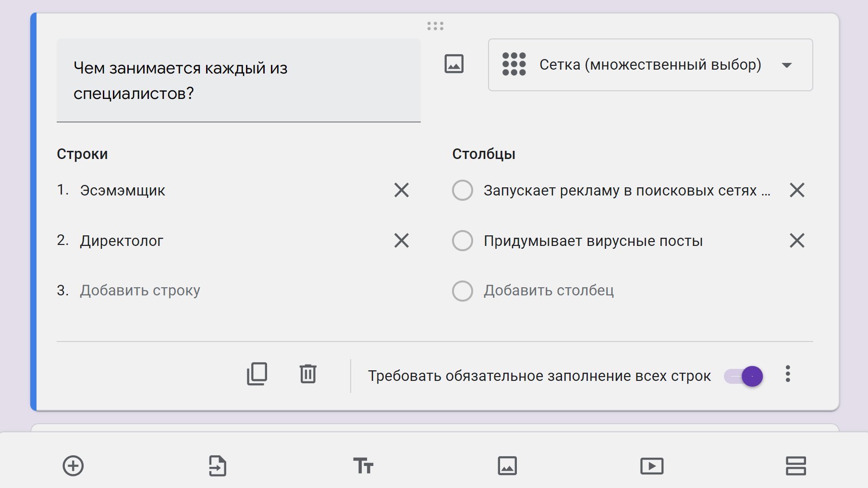This screenshot has width=868, height=488.
Task: Click the column text 'Придумывает вирусные посты'
Action: (x=593, y=241)
